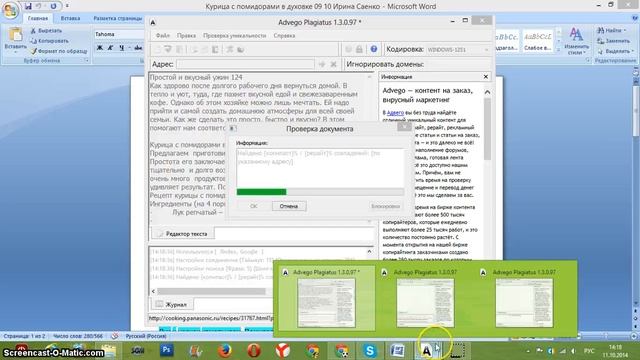The height and width of the screenshot is (360, 640).
Task: Open Выделить (Select) dropdown in Word ribbon
Action: [616, 51]
